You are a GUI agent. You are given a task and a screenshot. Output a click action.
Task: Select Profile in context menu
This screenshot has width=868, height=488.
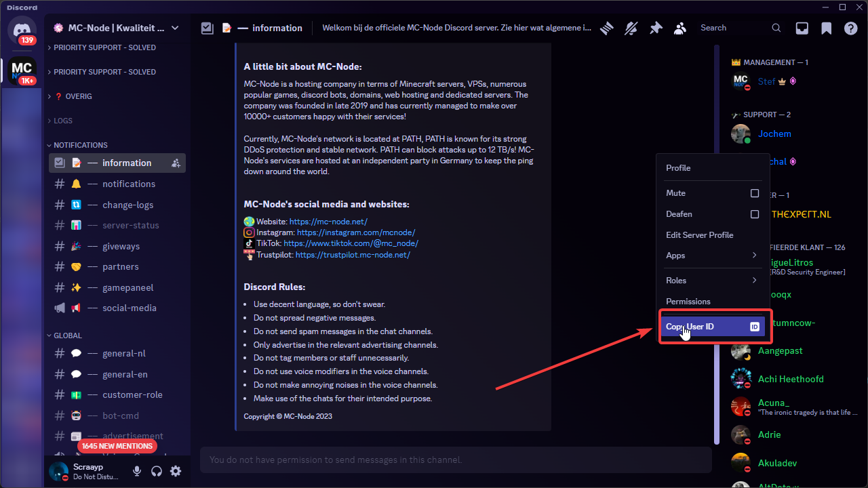tap(712, 168)
